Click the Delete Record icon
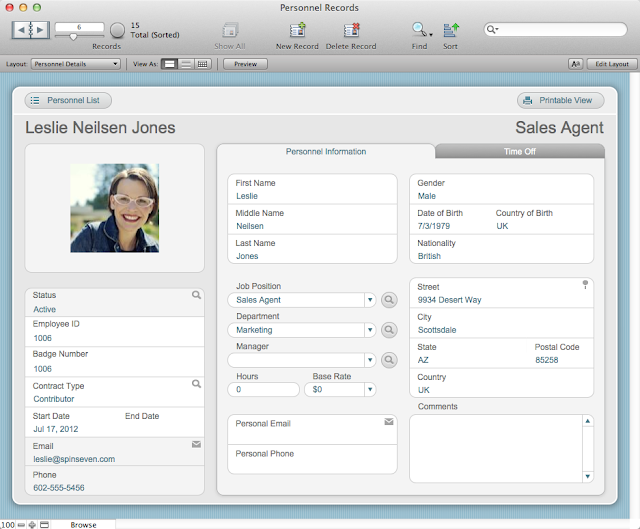 (351, 30)
